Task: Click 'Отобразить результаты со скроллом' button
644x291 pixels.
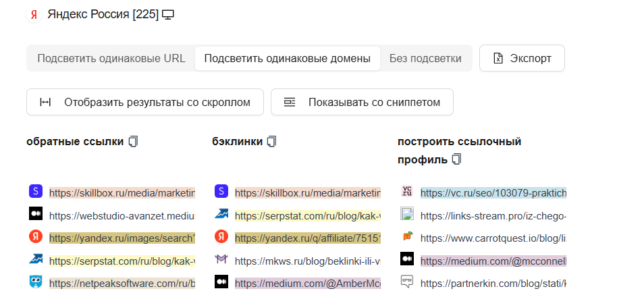Action: pos(145,102)
